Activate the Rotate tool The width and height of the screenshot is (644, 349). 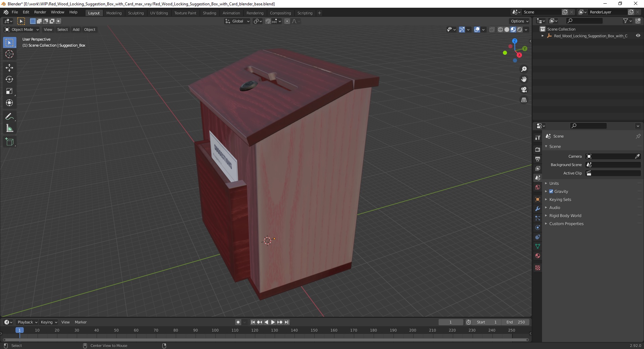tap(9, 79)
